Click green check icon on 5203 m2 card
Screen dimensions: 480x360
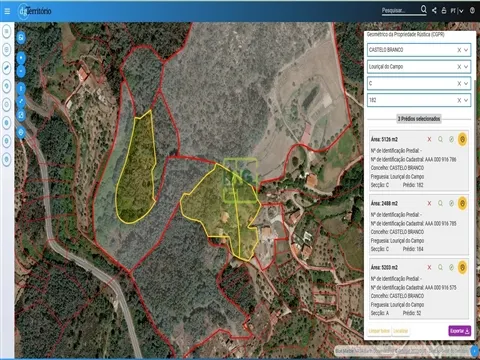click(451, 267)
